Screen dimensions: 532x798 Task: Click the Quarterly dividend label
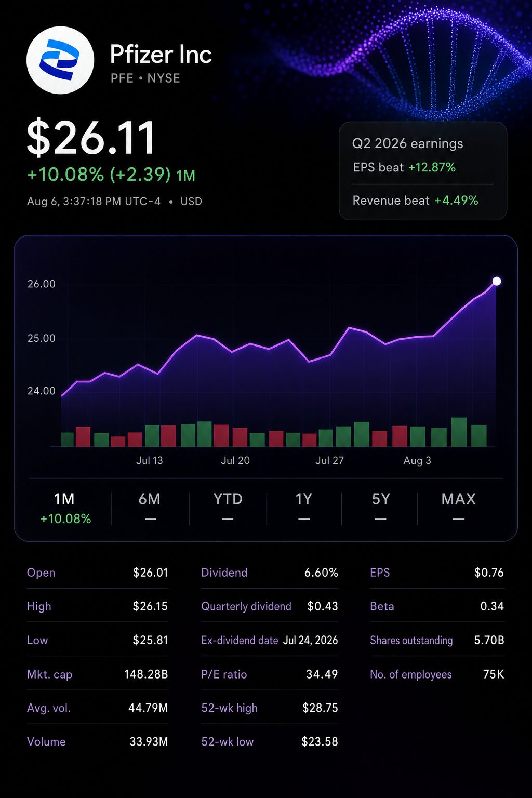click(x=246, y=606)
